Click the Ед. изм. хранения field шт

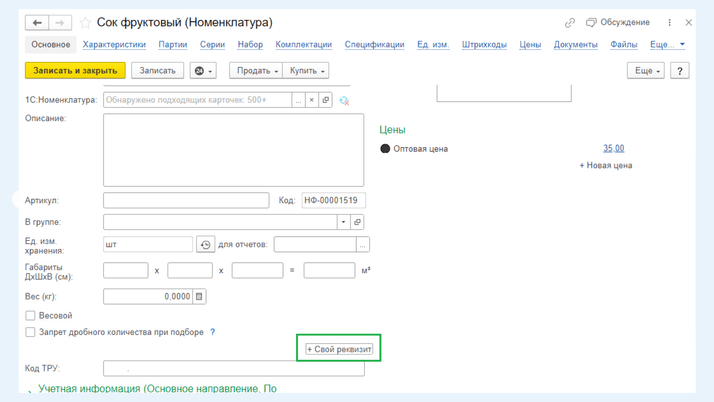click(148, 244)
